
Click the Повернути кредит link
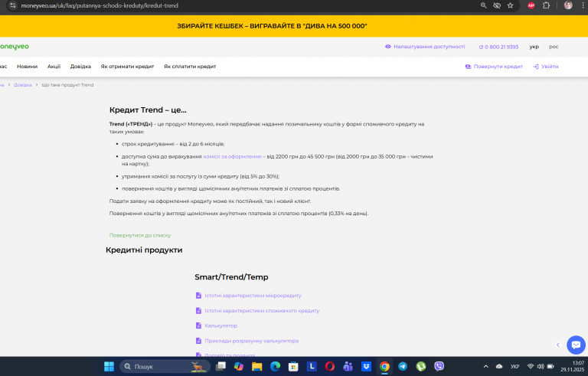(x=494, y=67)
